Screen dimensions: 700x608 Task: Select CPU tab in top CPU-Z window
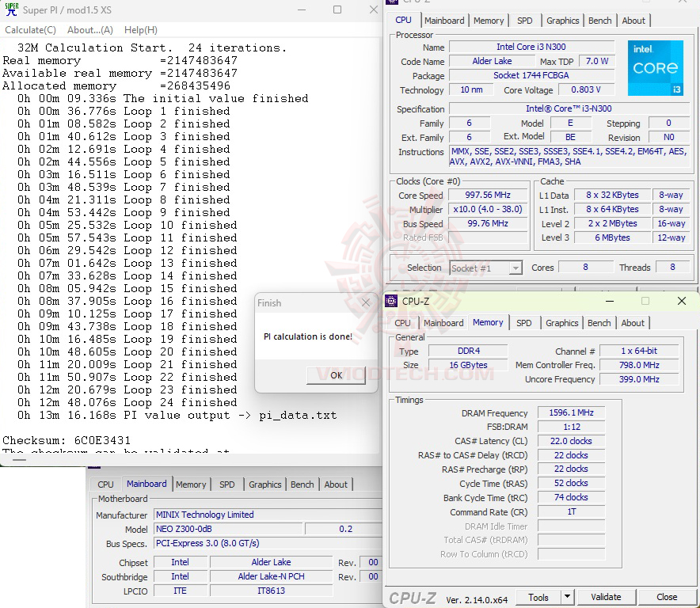point(404,20)
